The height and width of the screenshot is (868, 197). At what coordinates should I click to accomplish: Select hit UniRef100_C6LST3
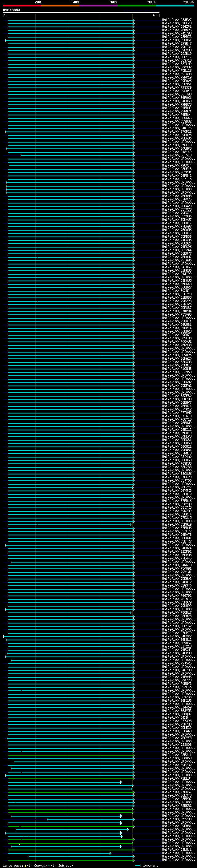(177, 796)
